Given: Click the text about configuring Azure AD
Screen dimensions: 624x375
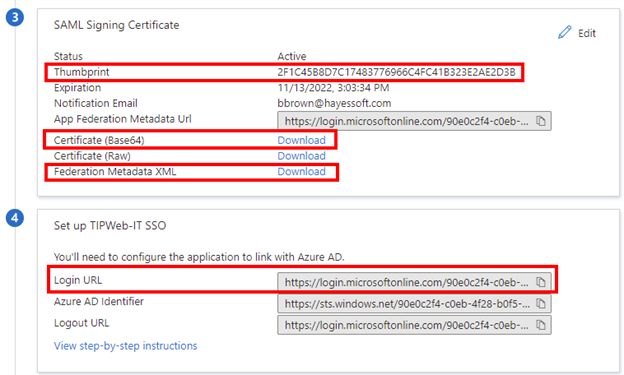Looking at the screenshot, I should [x=199, y=257].
